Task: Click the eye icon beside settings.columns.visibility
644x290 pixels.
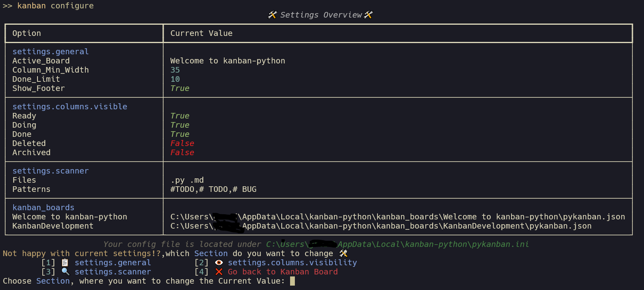Action: coord(219,262)
